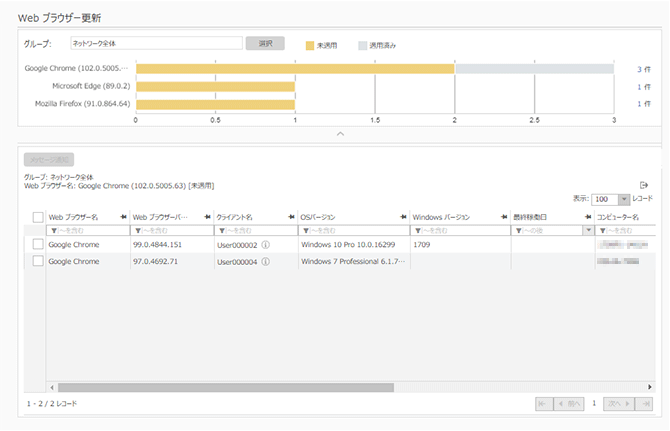Viewport: 670px width, 431px height.
Task: Click the export icon above the table
Action: pyautogui.click(x=645, y=185)
